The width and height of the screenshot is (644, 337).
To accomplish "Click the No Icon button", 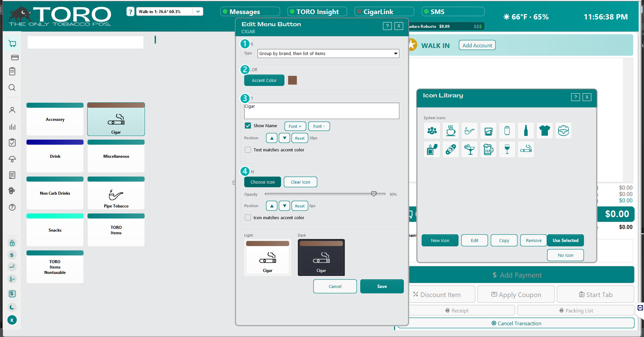I will coord(565,255).
